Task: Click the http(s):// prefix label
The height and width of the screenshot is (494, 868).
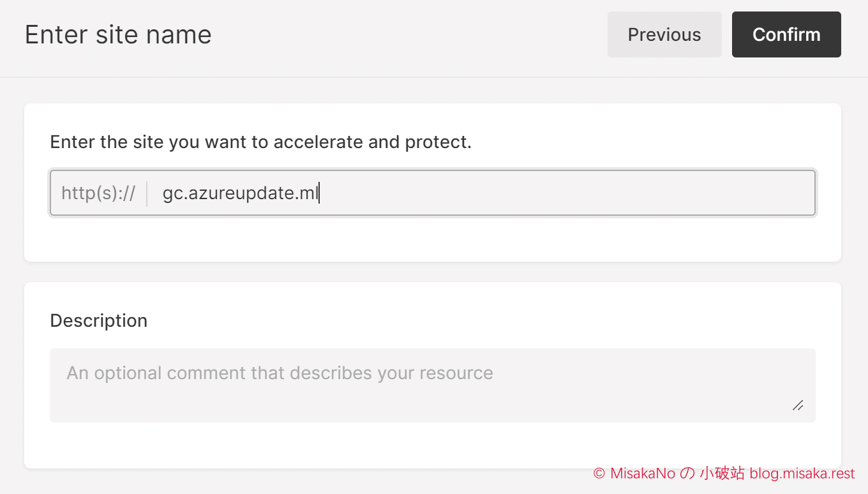Action: click(98, 193)
